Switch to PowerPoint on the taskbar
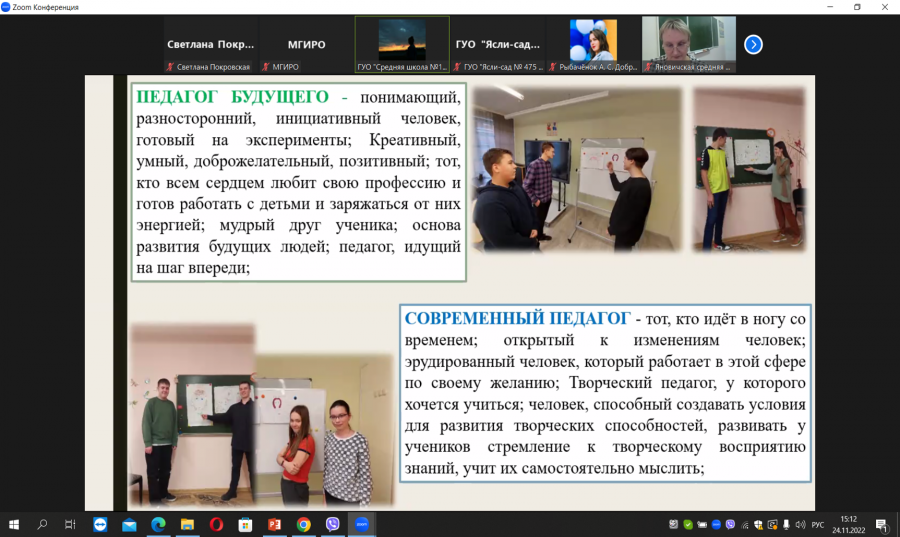The image size is (900, 537). pyautogui.click(x=274, y=524)
